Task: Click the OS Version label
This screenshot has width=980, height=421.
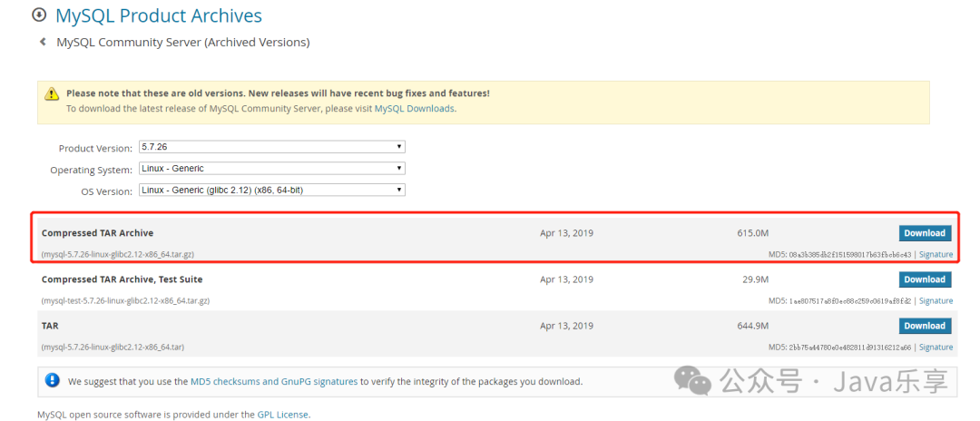Action: (x=107, y=191)
